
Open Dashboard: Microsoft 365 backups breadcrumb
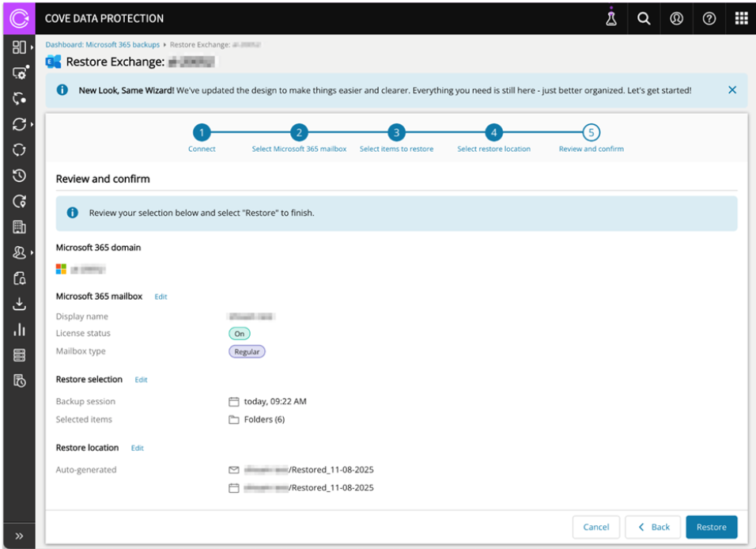coord(102,44)
